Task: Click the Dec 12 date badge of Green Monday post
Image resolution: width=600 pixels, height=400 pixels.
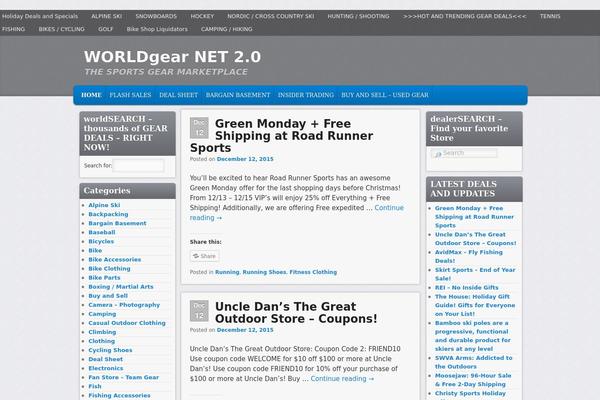Action: 199,128
